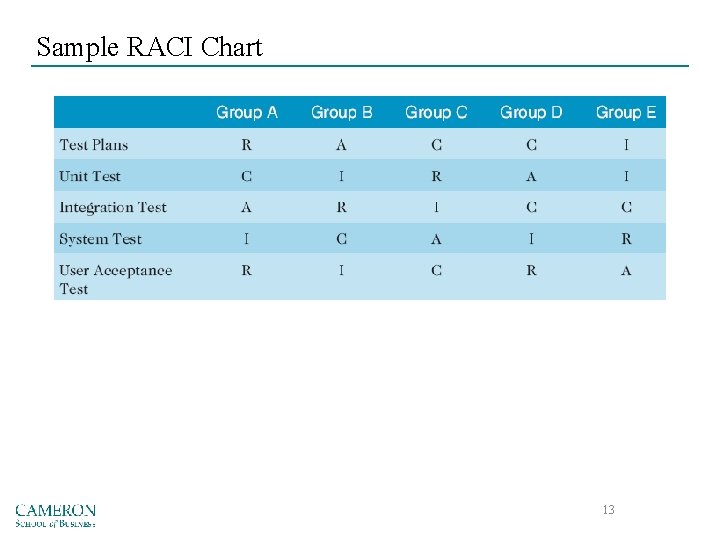Click the Sample RACI Chart title
This screenshot has height=540, width=720.
pos(149,47)
